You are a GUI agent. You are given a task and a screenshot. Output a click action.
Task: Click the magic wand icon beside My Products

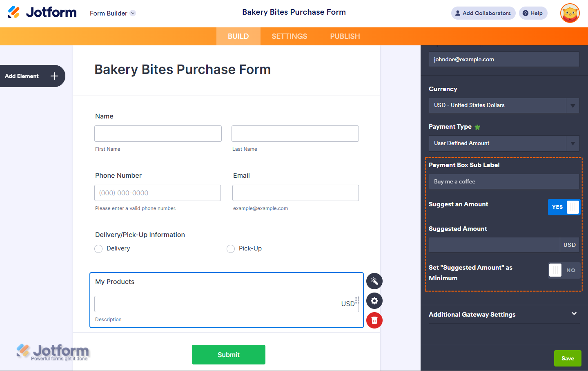tap(374, 281)
